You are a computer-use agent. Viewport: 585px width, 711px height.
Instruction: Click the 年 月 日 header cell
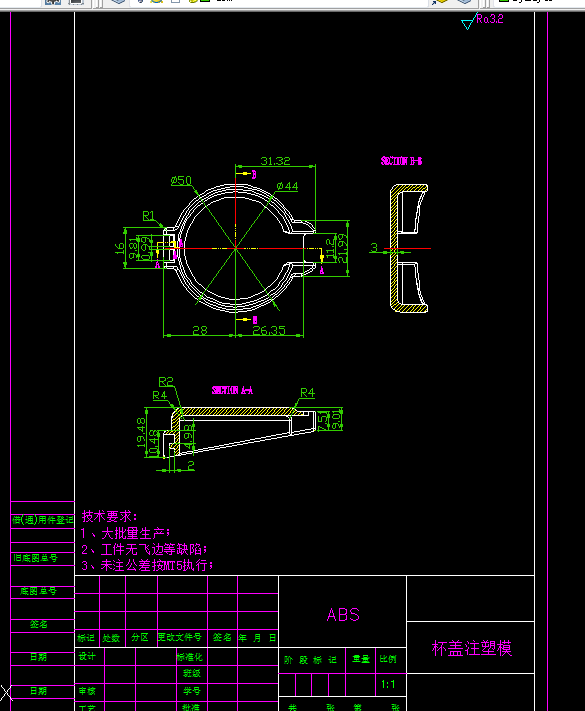pyautogui.click(x=257, y=638)
